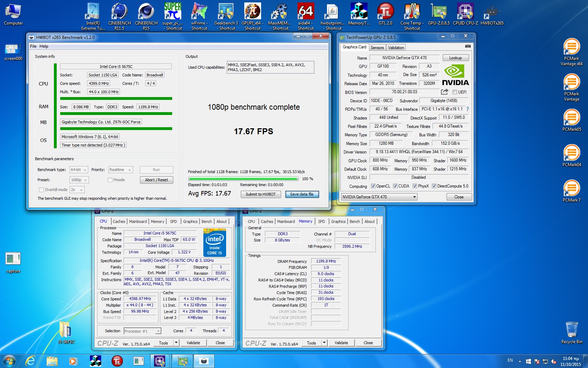The width and height of the screenshot is (588, 368).
Task: Open Core Temp shortcut icon
Action: pos(412,16)
